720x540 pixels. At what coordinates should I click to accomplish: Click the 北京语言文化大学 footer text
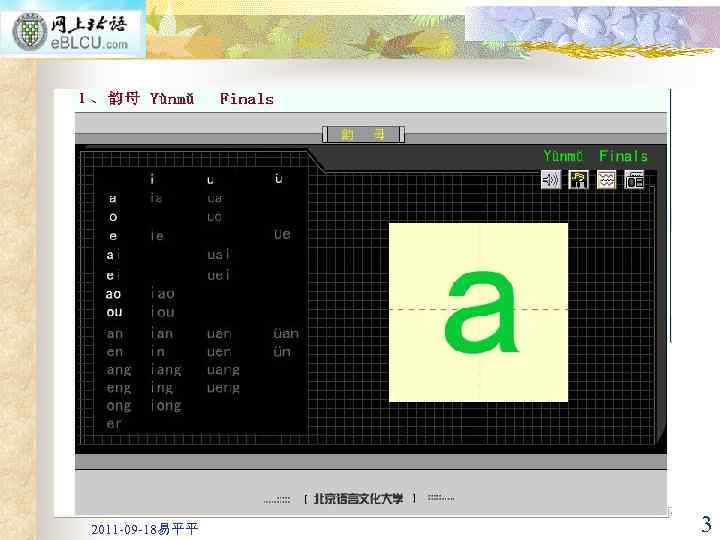point(358,498)
